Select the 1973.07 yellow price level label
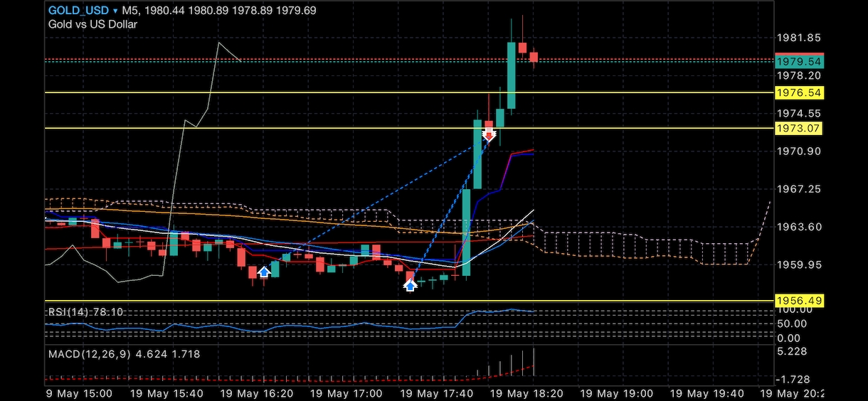Image resolution: width=868 pixels, height=401 pixels. pos(799,128)
